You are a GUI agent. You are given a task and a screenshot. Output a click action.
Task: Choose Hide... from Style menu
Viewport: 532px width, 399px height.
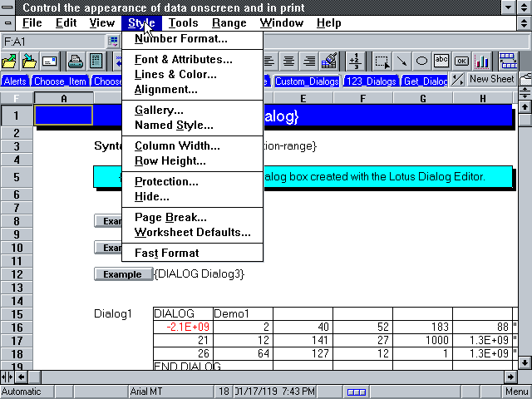(192, 196)
